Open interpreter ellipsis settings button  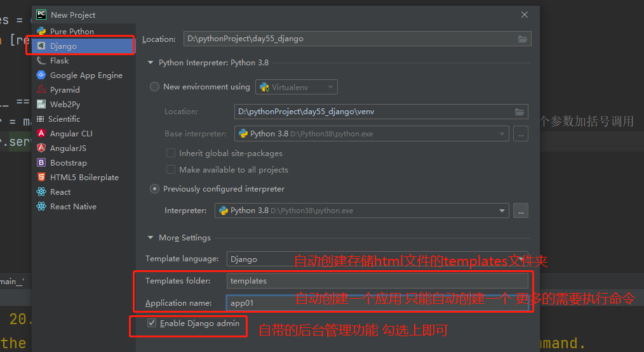521,211
